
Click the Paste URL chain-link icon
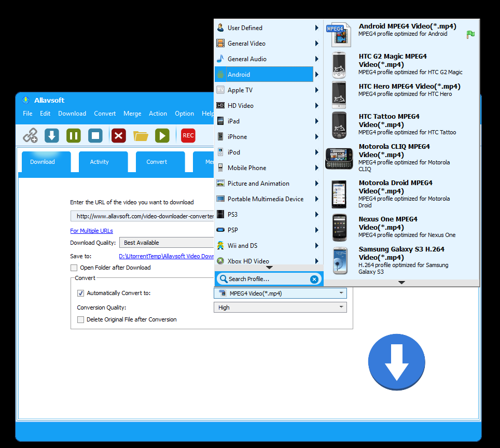(30, 135)
